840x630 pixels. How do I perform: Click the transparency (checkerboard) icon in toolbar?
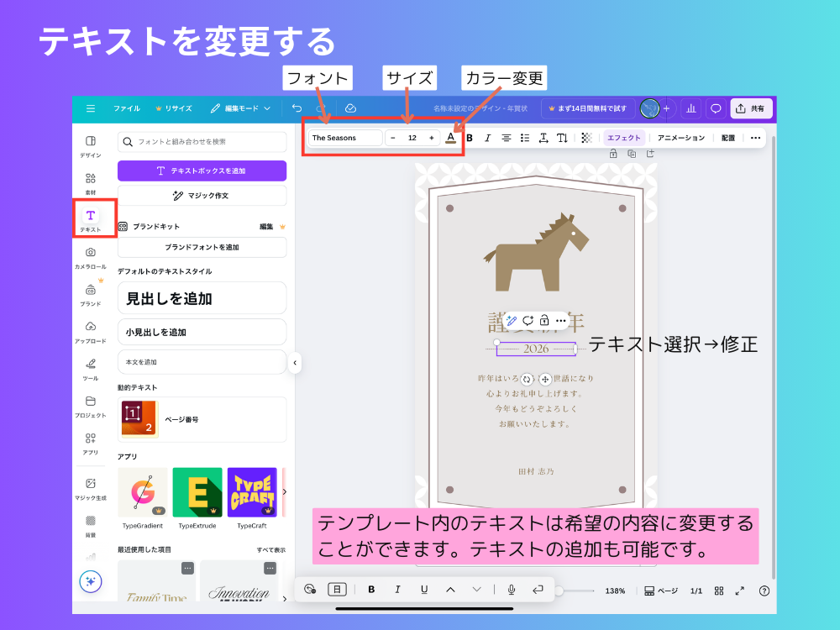pyautogui.click(x=585, y=137)
